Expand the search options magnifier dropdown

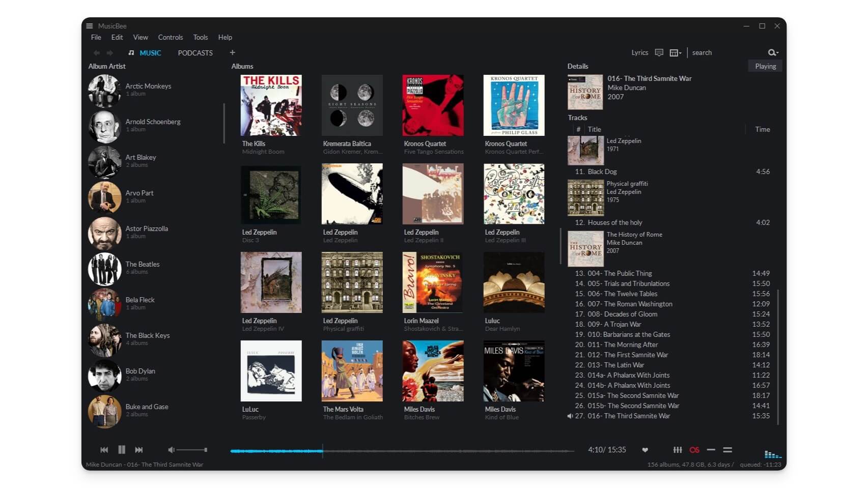pos(773,52)
